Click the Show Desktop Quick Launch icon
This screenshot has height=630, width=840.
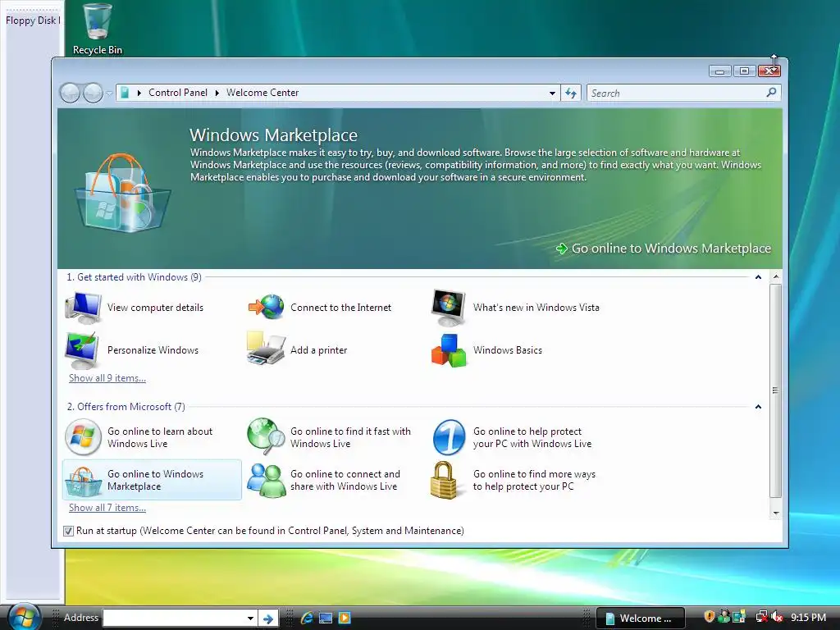[326, 618]
